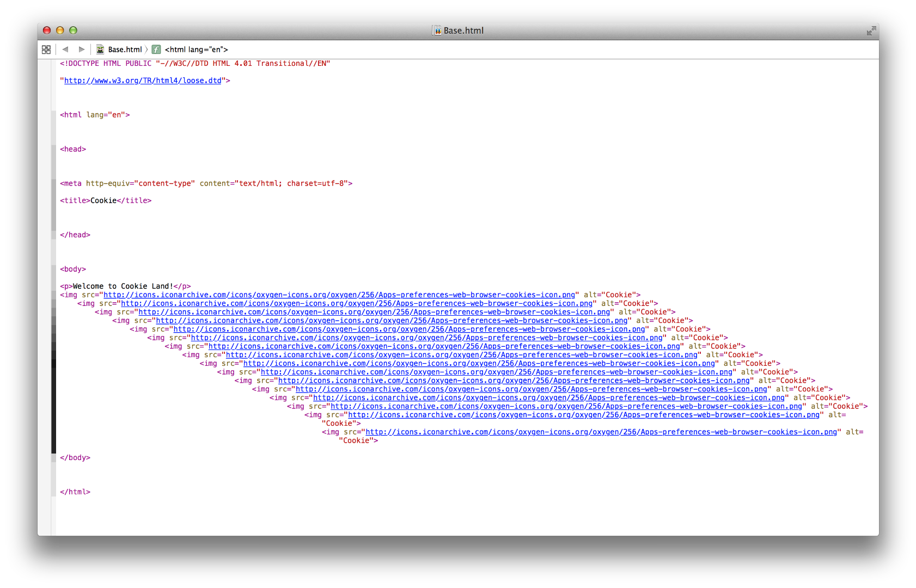Screen dimensions: 916x588
Task: Enter full screen using the corner arrows icon
Action: click(871, 31)
